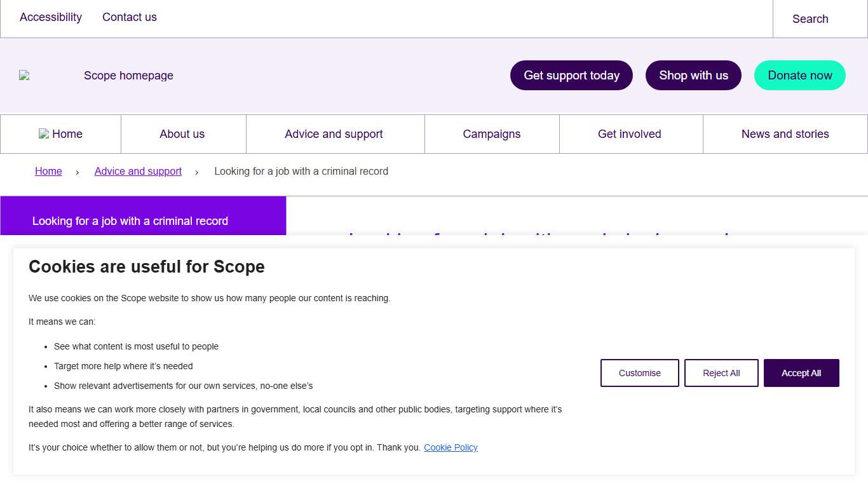Open the Contact us link
Image resolution: width=868 pixels, height=488 pixels.
click(x=130, y=17)
